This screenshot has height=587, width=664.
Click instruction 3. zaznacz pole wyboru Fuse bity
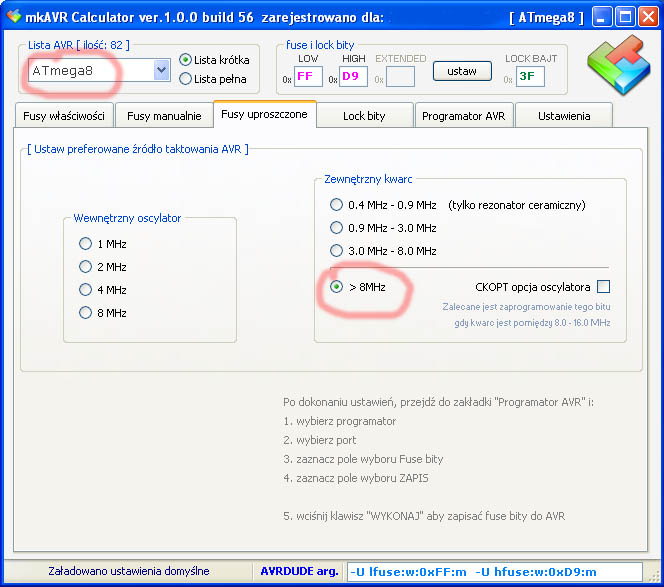(x=363, y=459)
